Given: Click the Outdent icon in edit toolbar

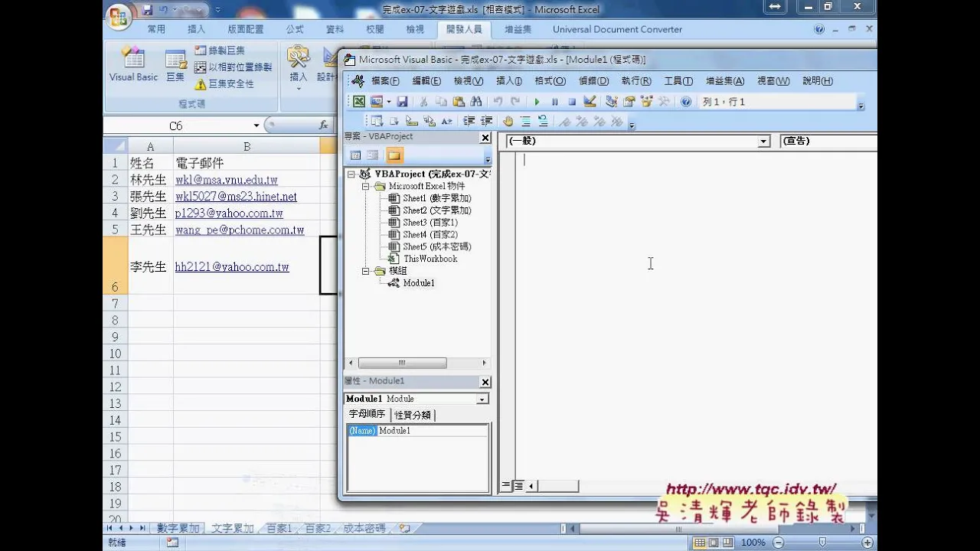Looking at the screenshot, I should [x=487, y=121].
